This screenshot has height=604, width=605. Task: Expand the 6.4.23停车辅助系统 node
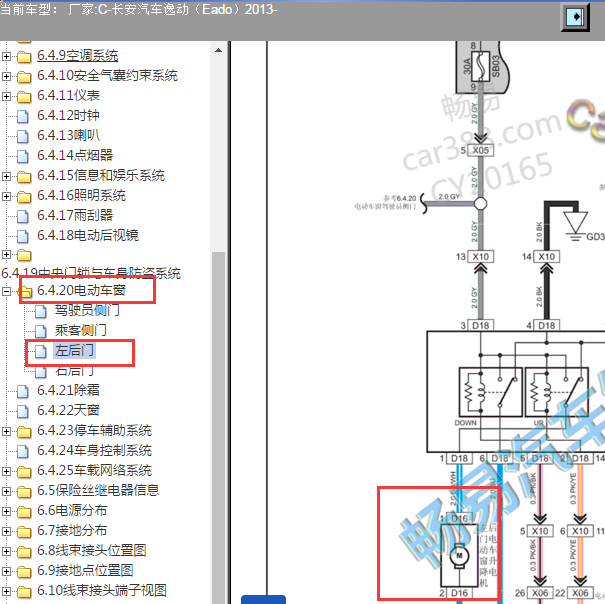click(6, 431)
